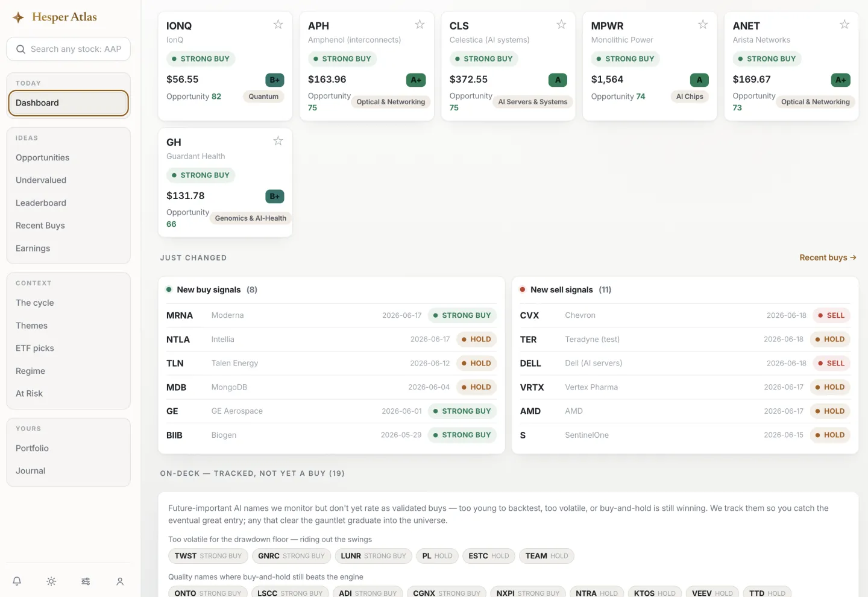Screen dimensions: 868x597
Task: Open Portfolio page
Action: tap(69, 449)
